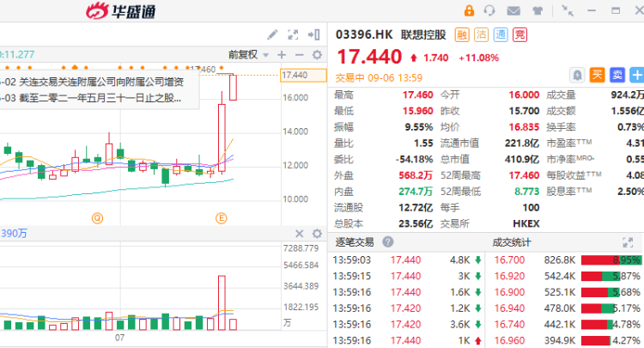
Task: Click the 振幅 value 9.55%
Action: pos(419,127)
